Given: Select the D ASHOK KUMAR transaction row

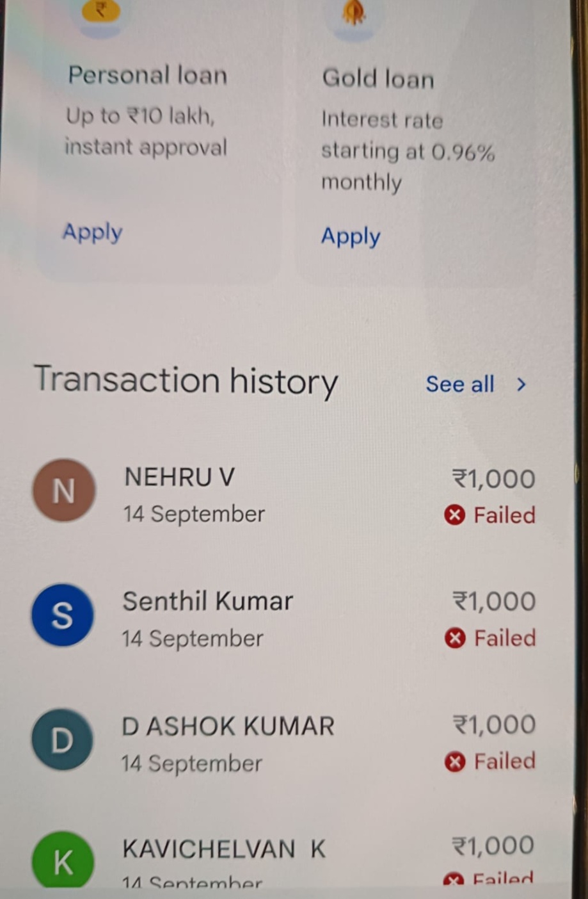Looking at the screenshot, I should click(284, 743).
